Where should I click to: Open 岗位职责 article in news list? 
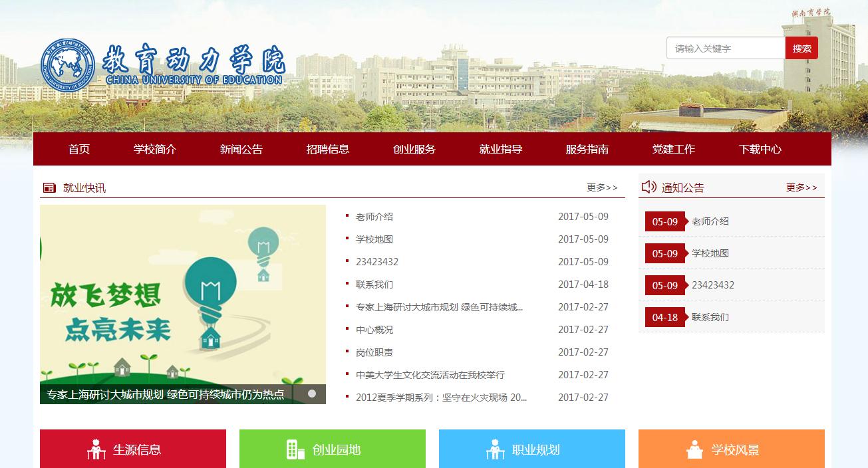[x=374, y=352]
